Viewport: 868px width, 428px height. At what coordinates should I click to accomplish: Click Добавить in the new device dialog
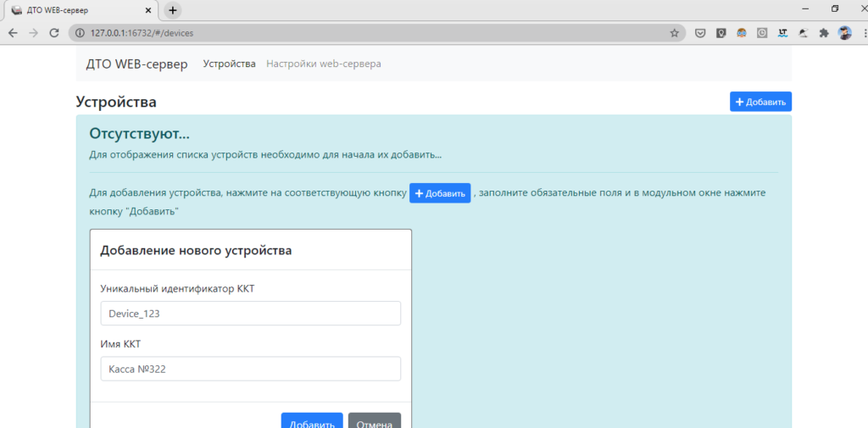coord(312,423)
